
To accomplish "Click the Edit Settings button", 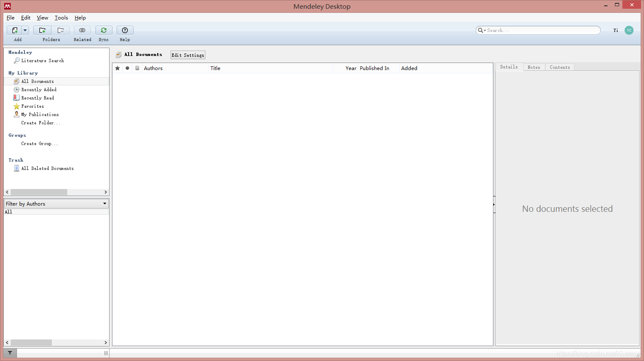I will tap(188, 55).
